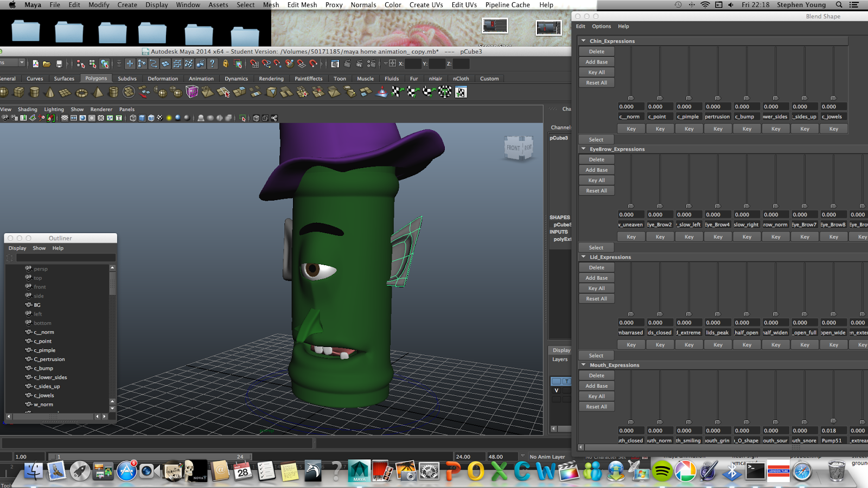Adjust the c__norm blend shape slider handle

click(631, 98)
